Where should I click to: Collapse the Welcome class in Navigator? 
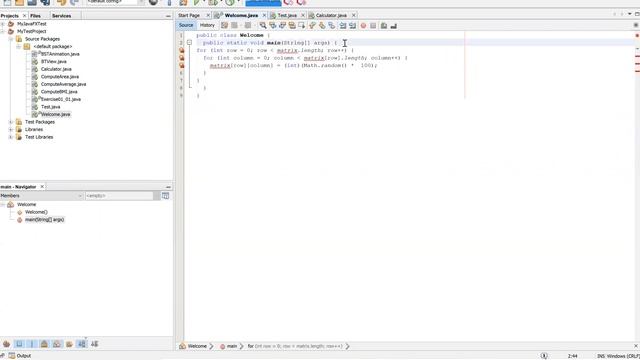tap(2, 204)
